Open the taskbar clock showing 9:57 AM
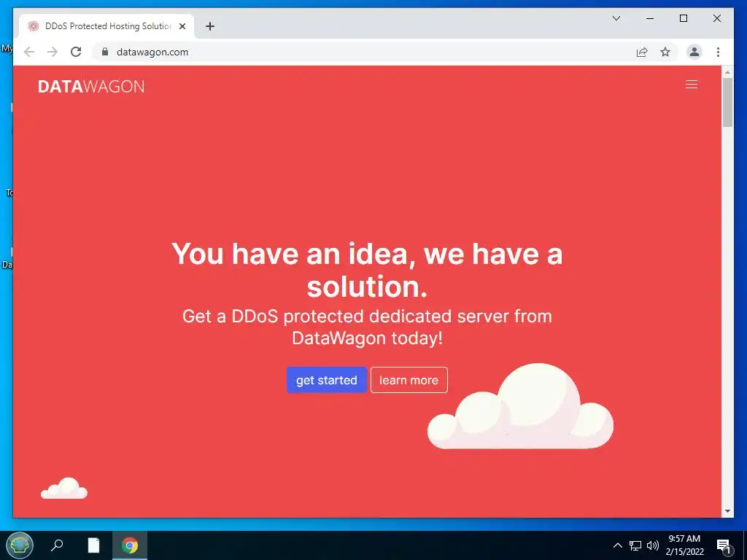Screen dimensions: 747x560 (684, 545)
